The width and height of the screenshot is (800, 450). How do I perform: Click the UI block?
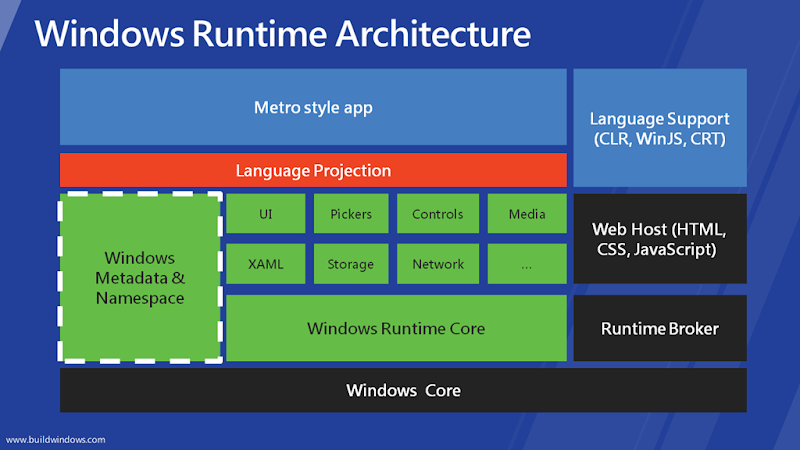[x=266, y=214]
